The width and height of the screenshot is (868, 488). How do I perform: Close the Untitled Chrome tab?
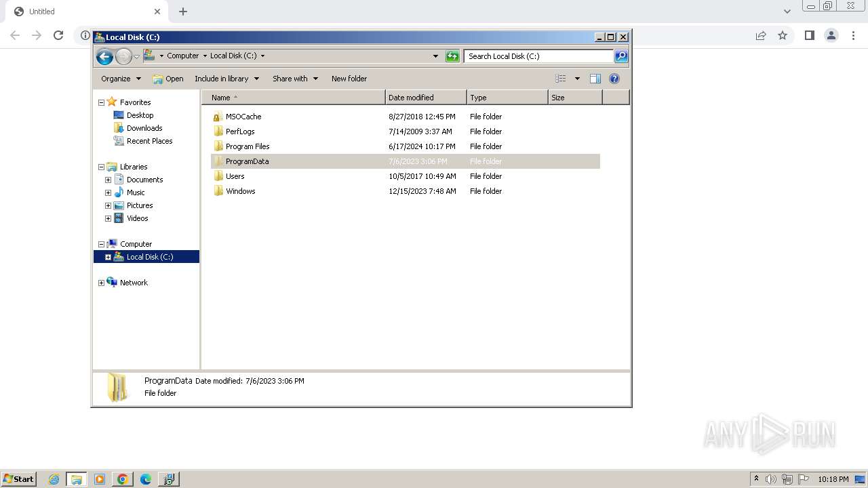click(157, 12)
